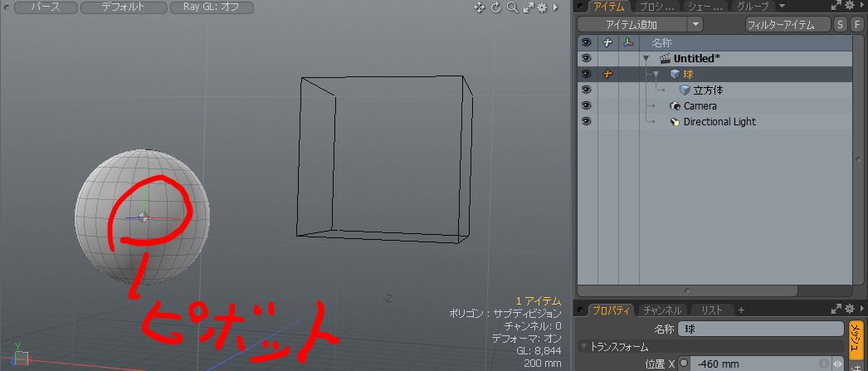
Task: Maximize the Properties panel via expand arrows
Action: point(836,310)
